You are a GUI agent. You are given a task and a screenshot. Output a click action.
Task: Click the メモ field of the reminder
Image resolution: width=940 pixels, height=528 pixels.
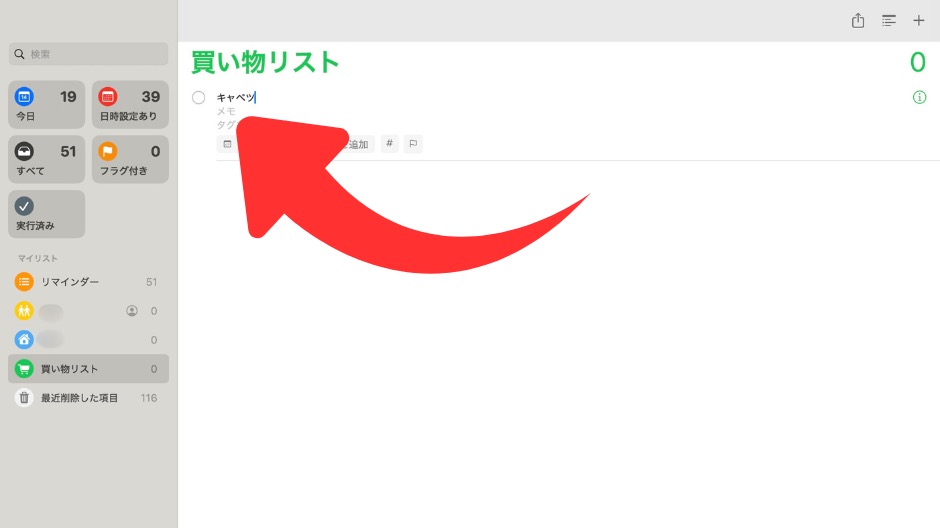point(226,111)
